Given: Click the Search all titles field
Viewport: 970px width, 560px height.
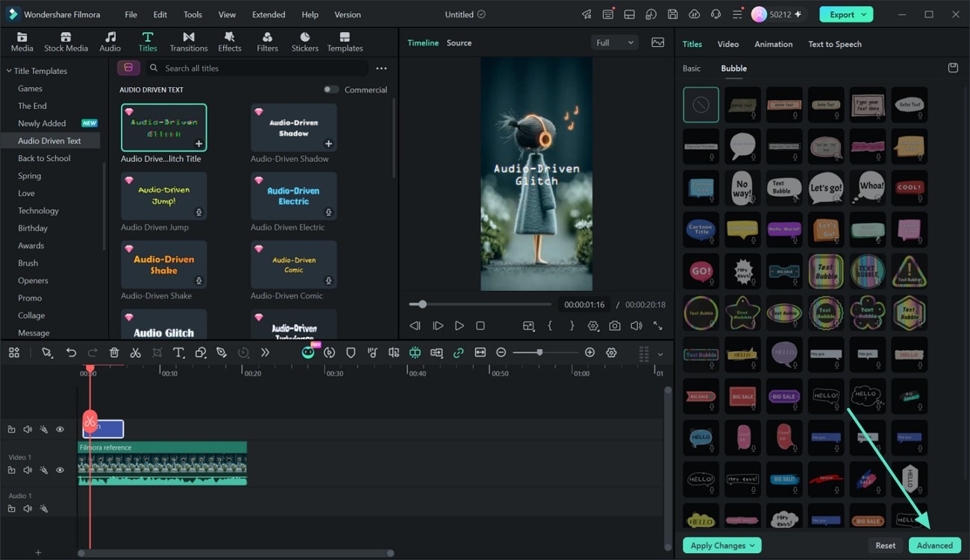Looking at the screenshot, I should (x=257, y=68).
